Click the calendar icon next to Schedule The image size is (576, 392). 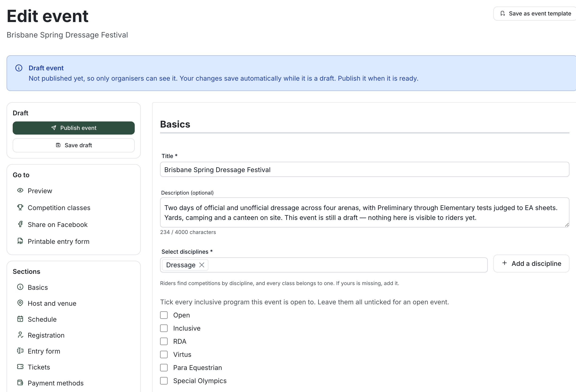tap(20, 319)
